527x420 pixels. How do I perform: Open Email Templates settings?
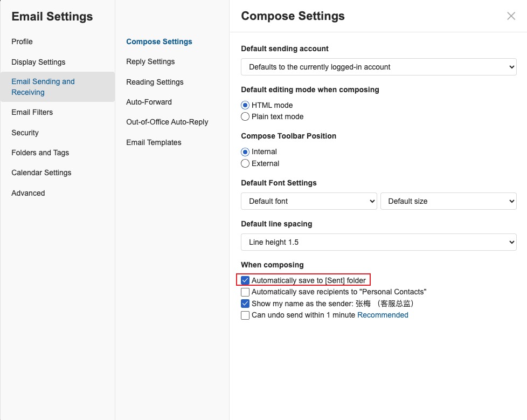click(x=154, y=142)
